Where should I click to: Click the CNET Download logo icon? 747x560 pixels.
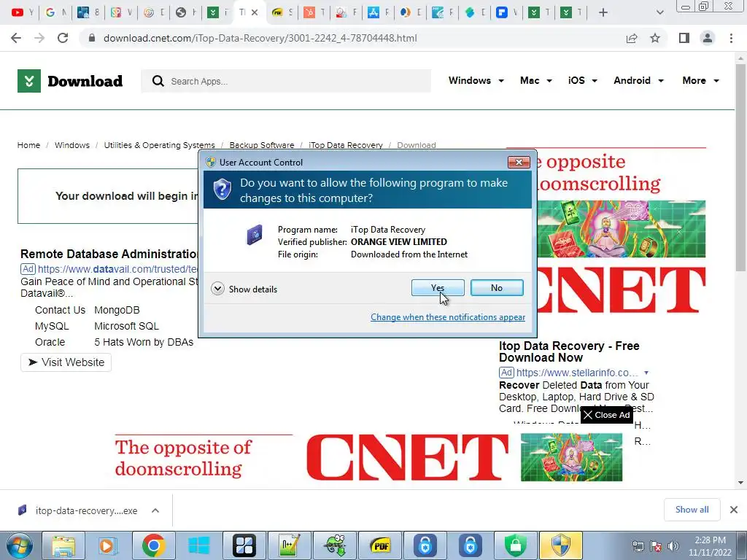tap(29, 81)
